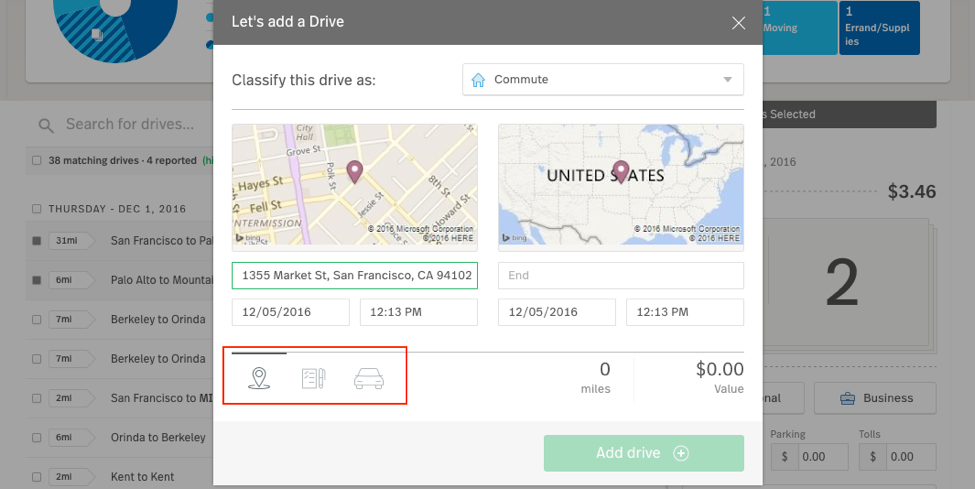975x489 pixels.
Task: Click the 31mi distance tag
Action: pyautogui.click(x=71, y=241)
